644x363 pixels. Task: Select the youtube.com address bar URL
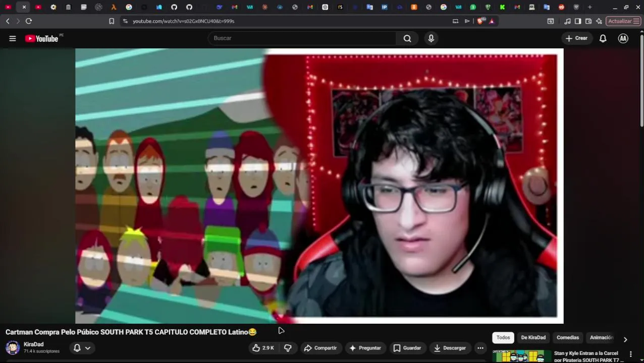pyautogui.click(x=184, y=21)
